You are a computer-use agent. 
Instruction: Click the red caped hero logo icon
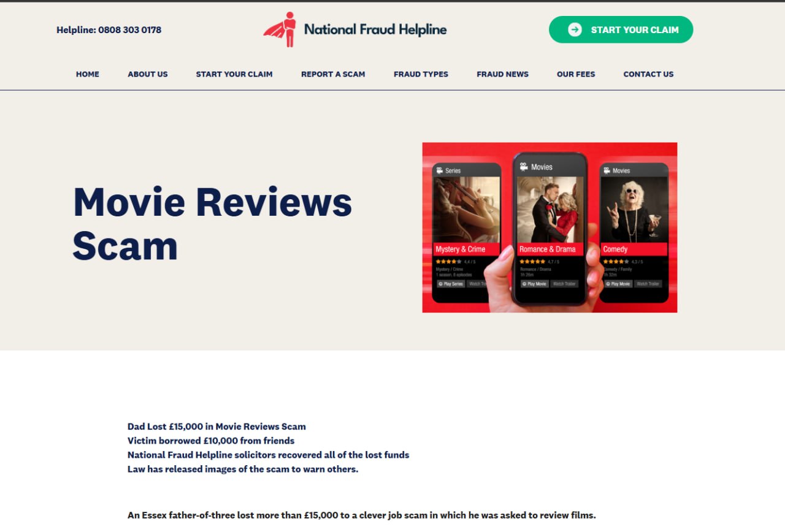click(280, 29)
